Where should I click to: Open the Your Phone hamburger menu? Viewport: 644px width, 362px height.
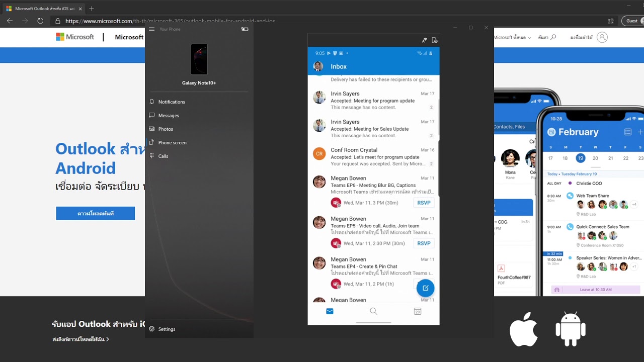click(x=151, y=29)
